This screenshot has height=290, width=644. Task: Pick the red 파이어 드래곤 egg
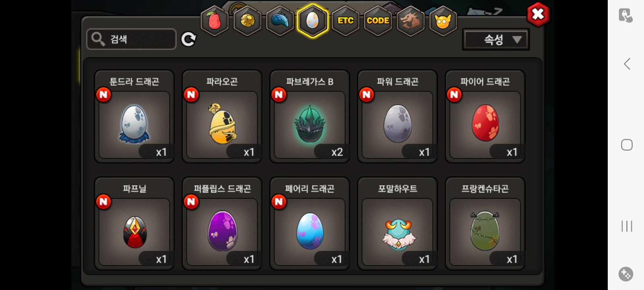485,116
